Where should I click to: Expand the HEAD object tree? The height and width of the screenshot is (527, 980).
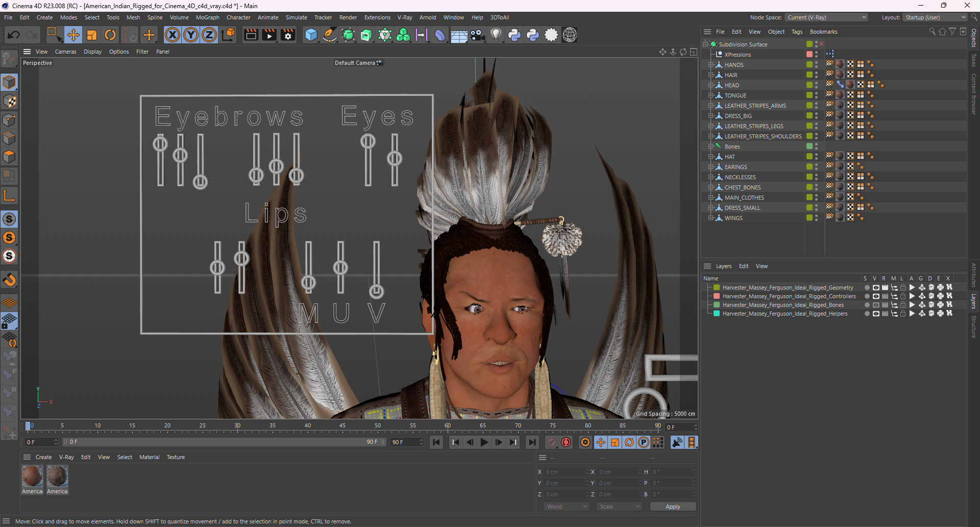coord(710,85)
